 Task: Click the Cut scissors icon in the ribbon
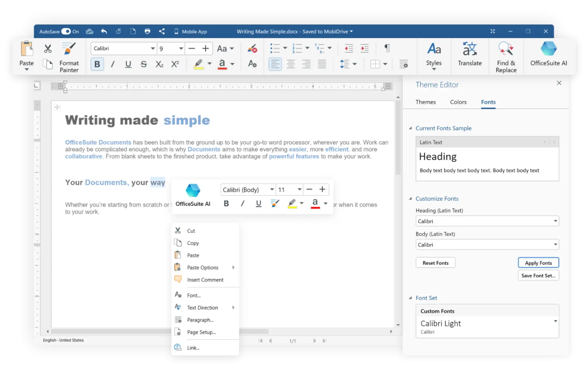[48, 49]
